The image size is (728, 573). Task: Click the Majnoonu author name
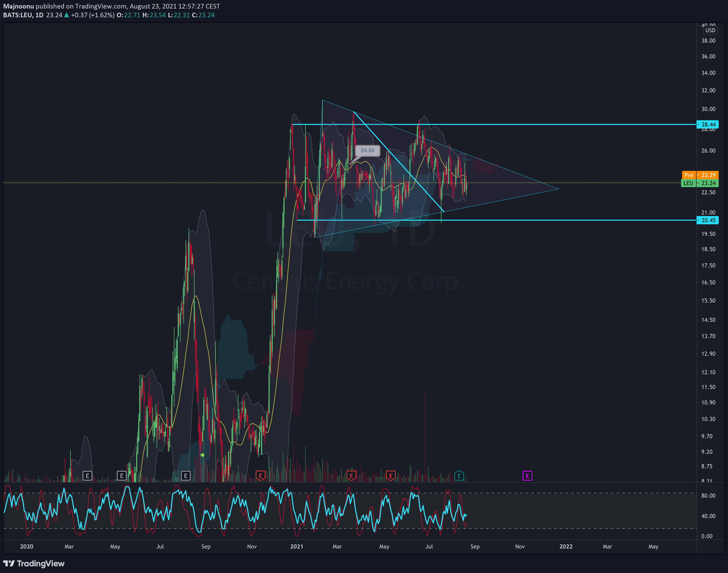click(x=18, y=6)
